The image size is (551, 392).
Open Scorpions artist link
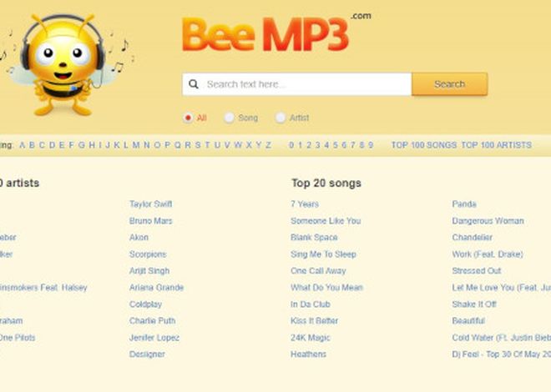[148, 254]
